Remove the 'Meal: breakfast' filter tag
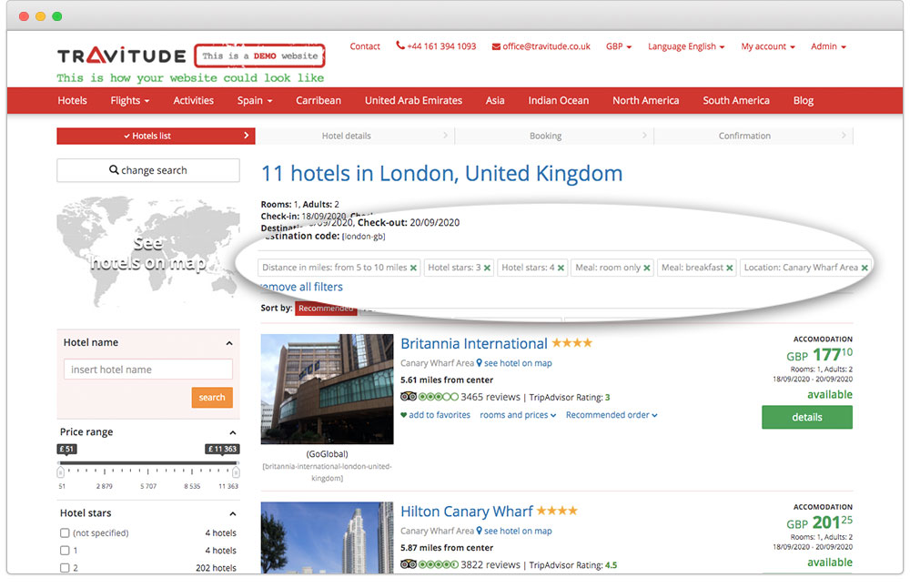The image size is (910, 588). pos(730,269)
